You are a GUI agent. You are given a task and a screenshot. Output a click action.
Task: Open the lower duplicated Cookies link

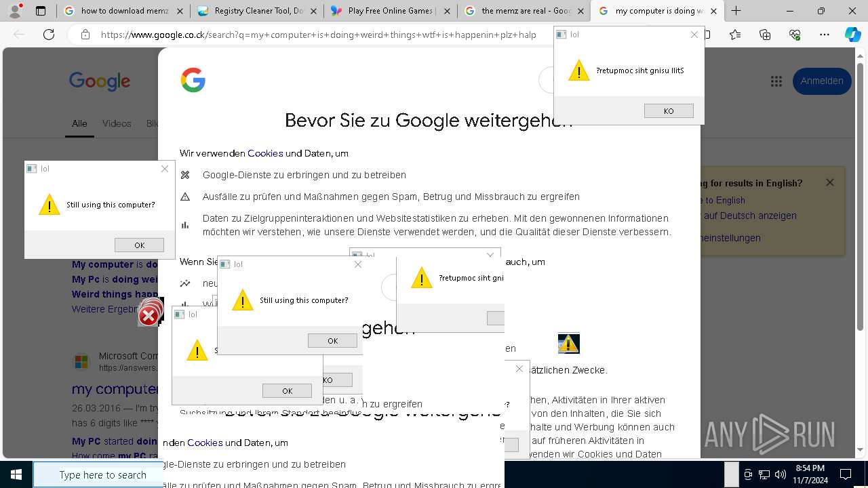click(x=205, y=443)
